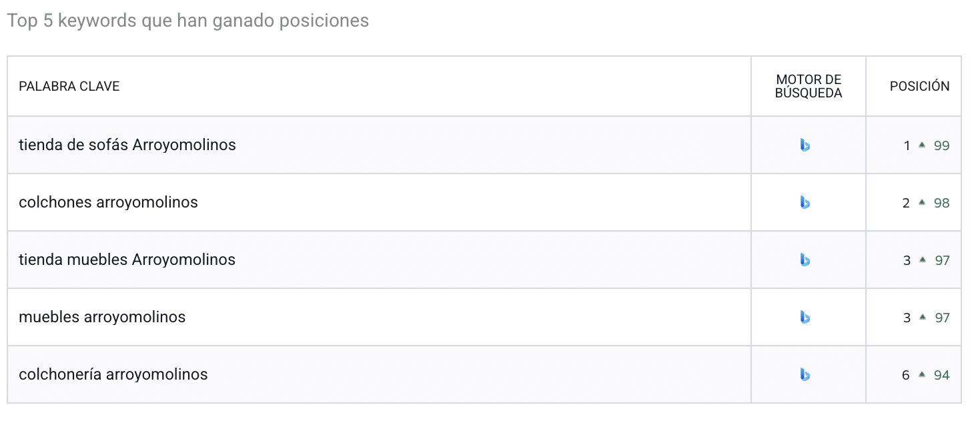Click Bing icon for colchonería arroyomolinos

click(805, 374)
